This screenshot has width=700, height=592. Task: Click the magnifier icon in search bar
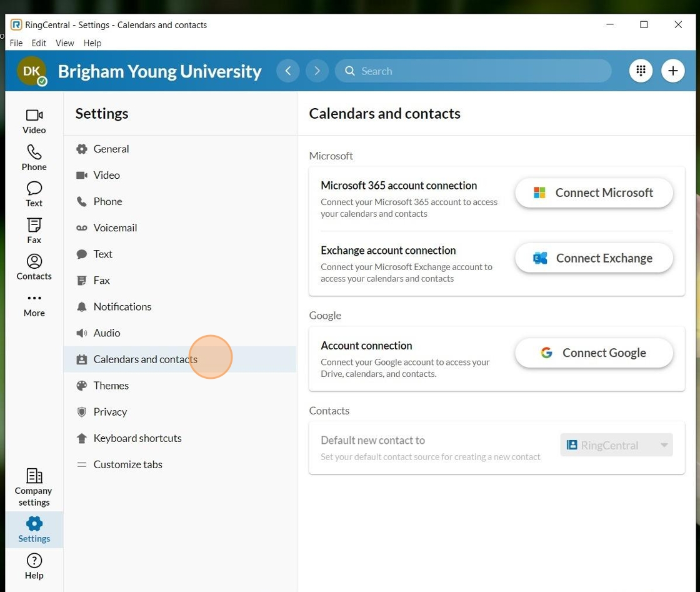(350, 71)
